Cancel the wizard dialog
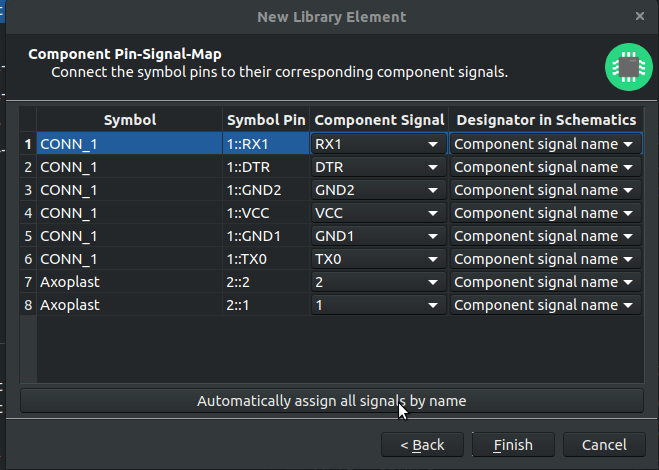 [x=604, y=445]
